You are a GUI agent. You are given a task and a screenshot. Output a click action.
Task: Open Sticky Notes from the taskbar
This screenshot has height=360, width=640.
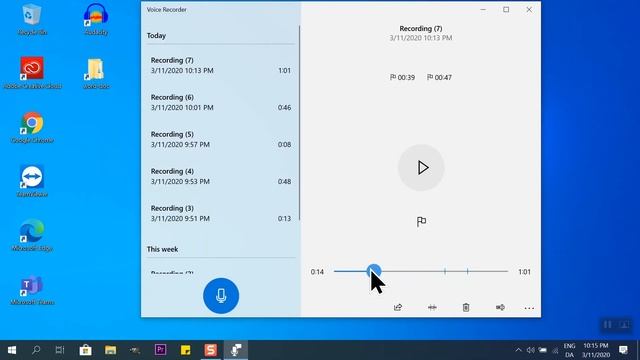coord(185,350)
